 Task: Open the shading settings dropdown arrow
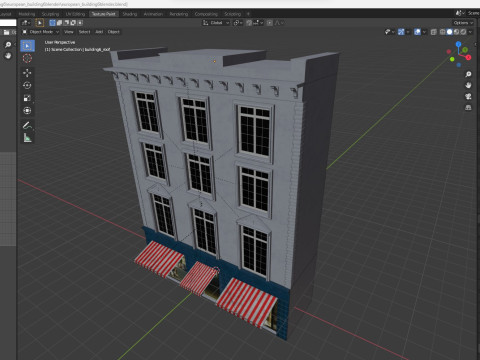470,32
